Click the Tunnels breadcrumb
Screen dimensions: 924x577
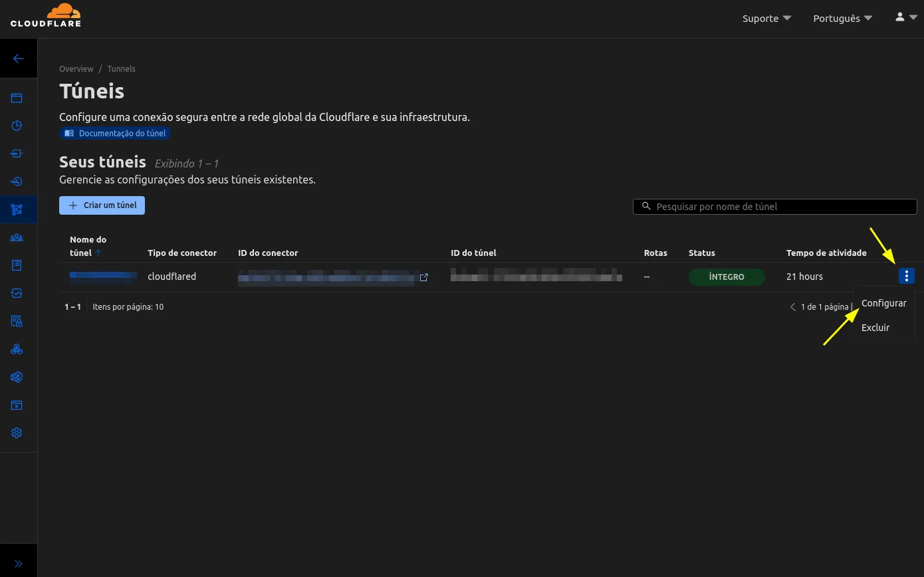121,68
